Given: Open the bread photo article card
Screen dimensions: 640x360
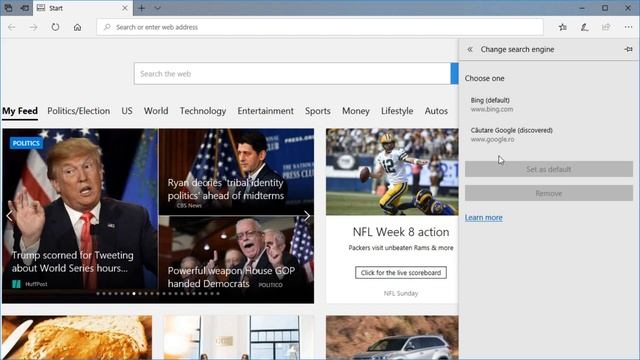Looking at the screenshot, I should [77, 338].
